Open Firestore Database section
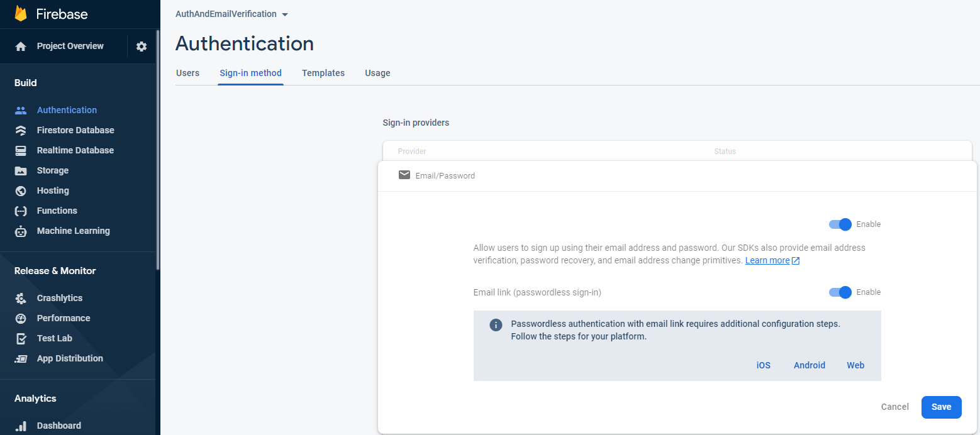Viewport: 980px width, 435px height. coord(75,130)
